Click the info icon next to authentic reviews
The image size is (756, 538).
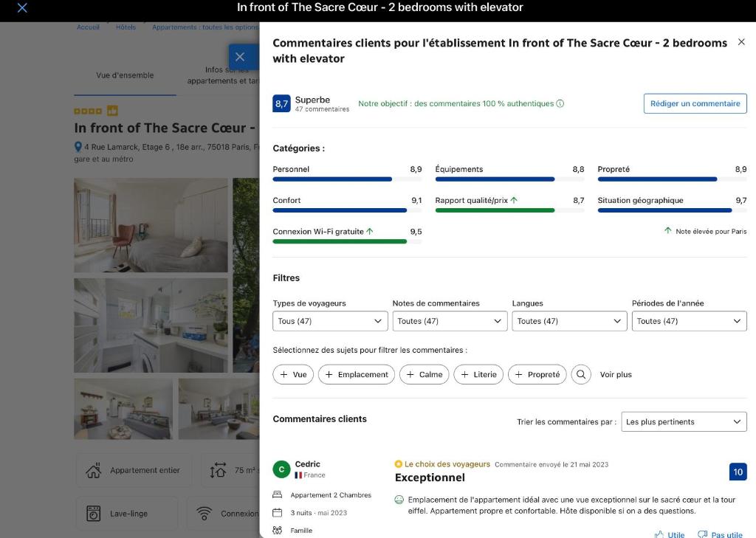[x=560, y=103]
